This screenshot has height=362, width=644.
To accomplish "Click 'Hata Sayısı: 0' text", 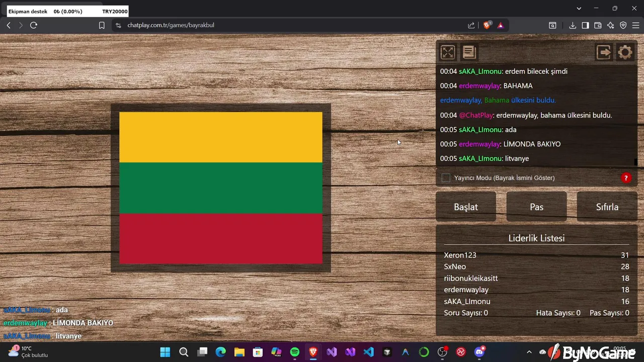I will [x=558, y=313].
